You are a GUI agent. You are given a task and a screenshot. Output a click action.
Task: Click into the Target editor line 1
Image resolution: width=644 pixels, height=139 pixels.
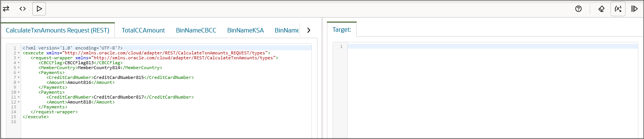pyautogui.click(x=493, y=46)
